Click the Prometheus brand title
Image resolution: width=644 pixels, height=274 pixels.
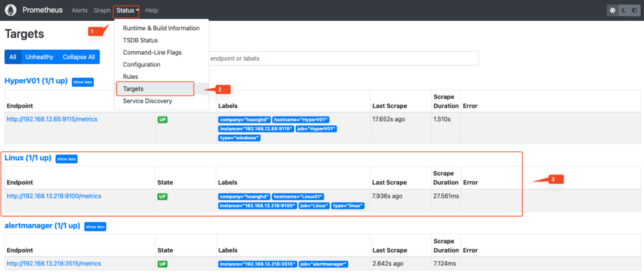point(42,10)
